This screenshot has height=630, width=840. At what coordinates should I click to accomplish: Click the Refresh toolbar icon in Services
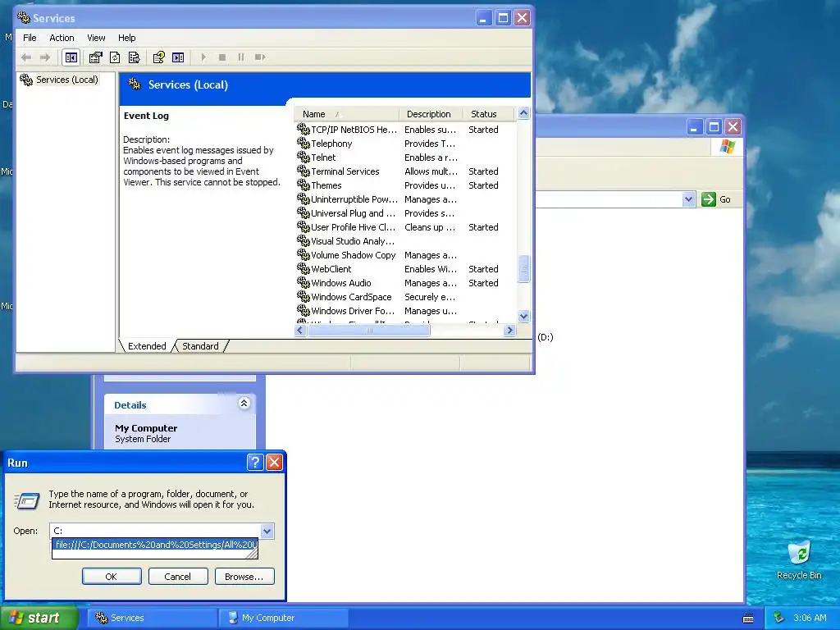click(115, 57)
